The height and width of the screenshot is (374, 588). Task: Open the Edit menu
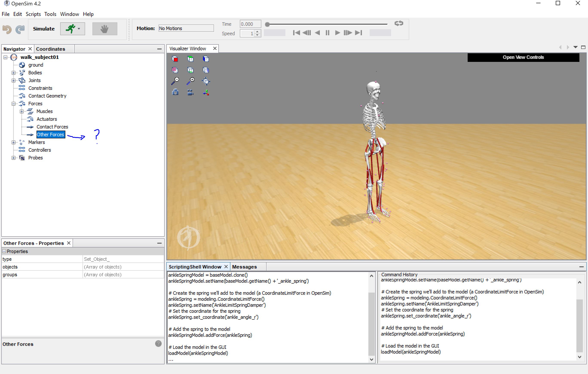click(18, 14)
